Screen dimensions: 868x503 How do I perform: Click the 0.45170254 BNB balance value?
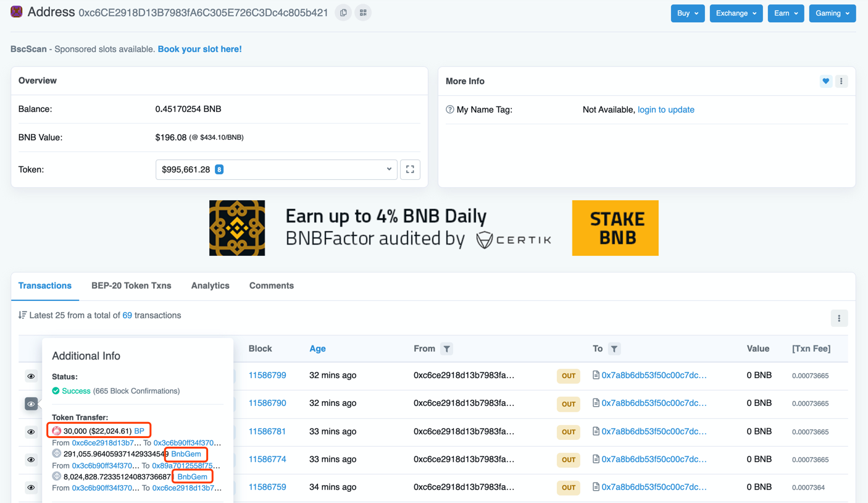(x=188, y=109)
